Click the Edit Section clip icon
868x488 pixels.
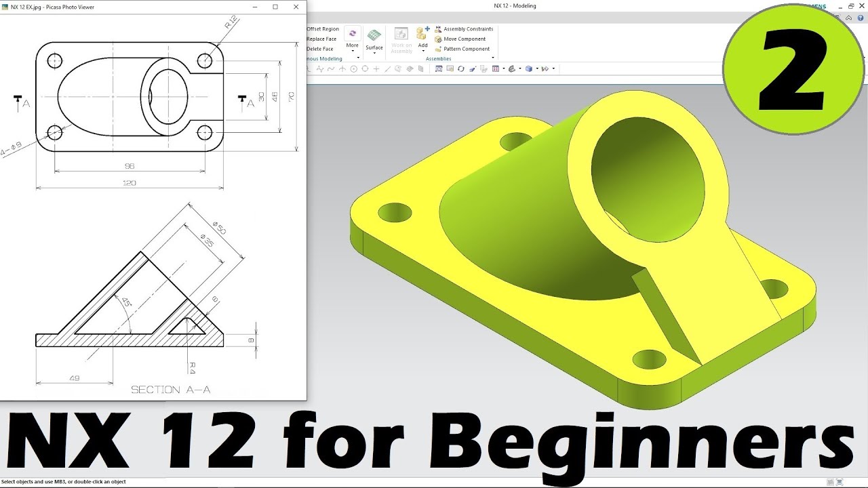545,69
